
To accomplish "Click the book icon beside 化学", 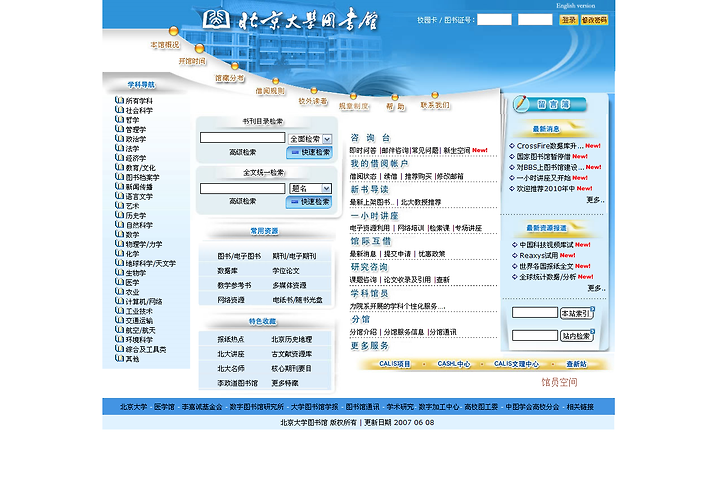I will tap(119, 253).
